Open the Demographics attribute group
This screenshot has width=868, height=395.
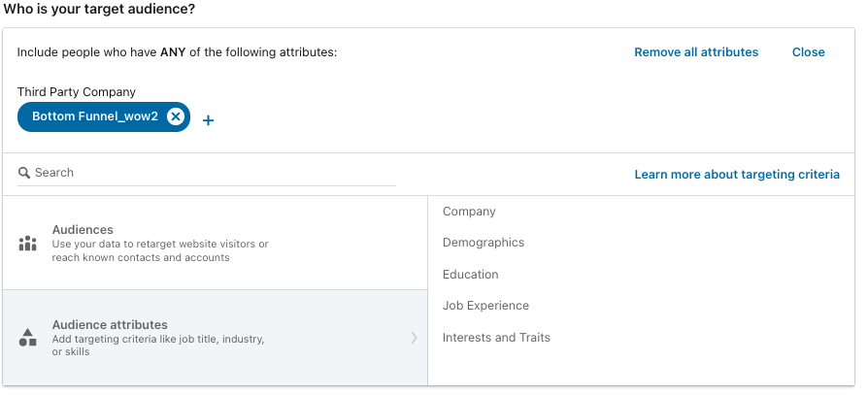[484, 243]
